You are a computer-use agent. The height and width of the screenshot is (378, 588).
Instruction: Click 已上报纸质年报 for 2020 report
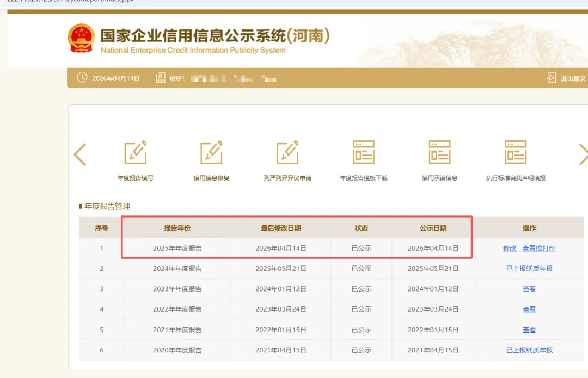pos(530,350)
